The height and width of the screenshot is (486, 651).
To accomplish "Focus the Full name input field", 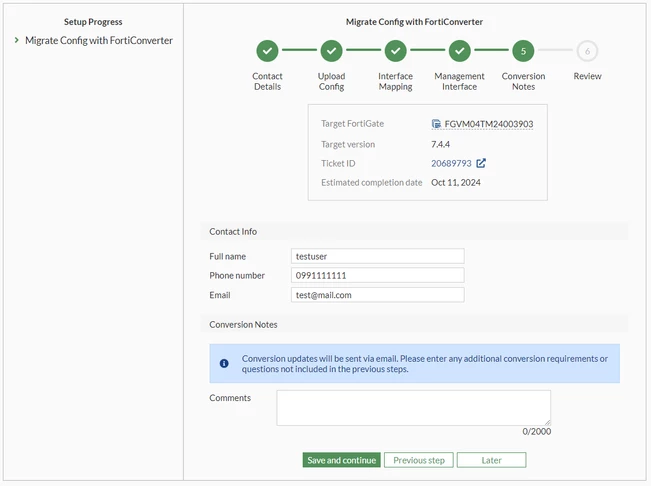I will (378, 256).
